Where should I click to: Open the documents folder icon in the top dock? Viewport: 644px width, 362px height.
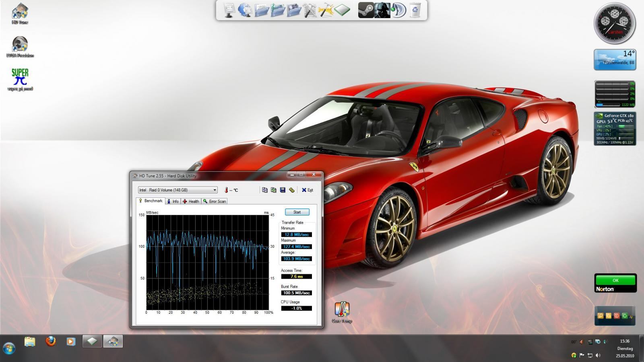pos(261,10)
